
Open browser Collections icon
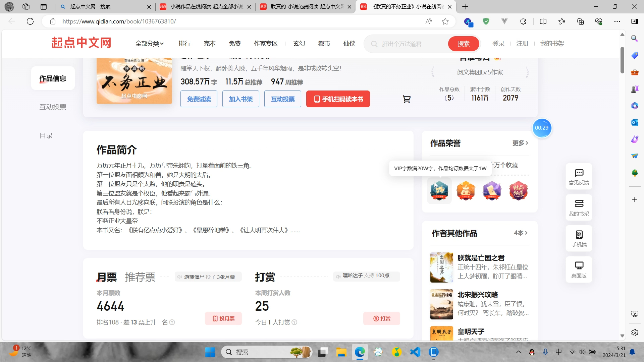[580, 21]
